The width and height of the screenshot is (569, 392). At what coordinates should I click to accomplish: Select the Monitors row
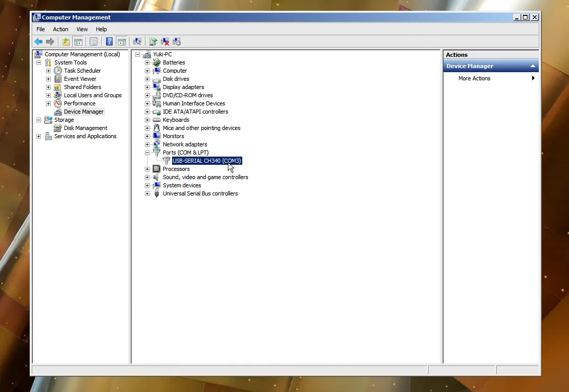click(174, 136)
